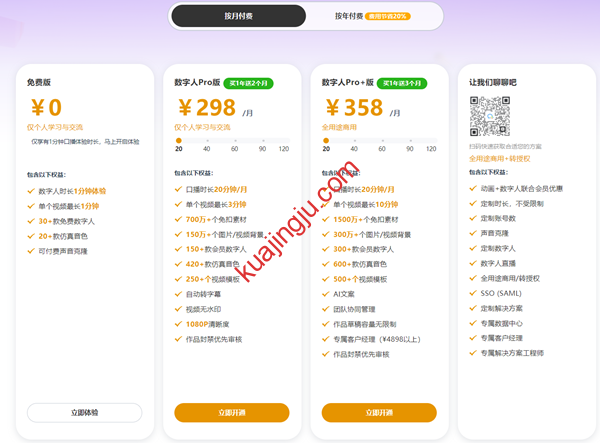600x443 pixels.
Task: Click 500+个视频模板 feature
Action: (360, 279)
